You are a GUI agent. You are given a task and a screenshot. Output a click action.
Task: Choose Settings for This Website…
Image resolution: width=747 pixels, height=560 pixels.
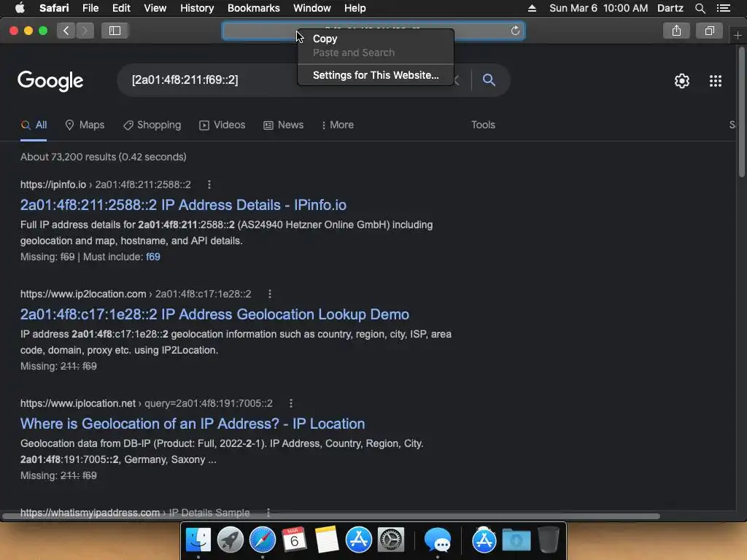(376, 75)
